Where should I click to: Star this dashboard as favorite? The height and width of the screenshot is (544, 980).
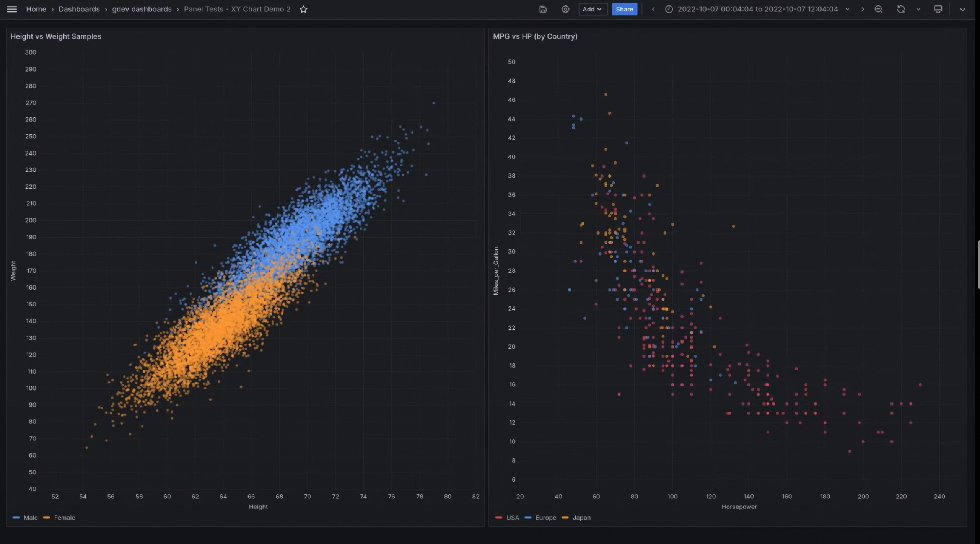tap(303, 9)
